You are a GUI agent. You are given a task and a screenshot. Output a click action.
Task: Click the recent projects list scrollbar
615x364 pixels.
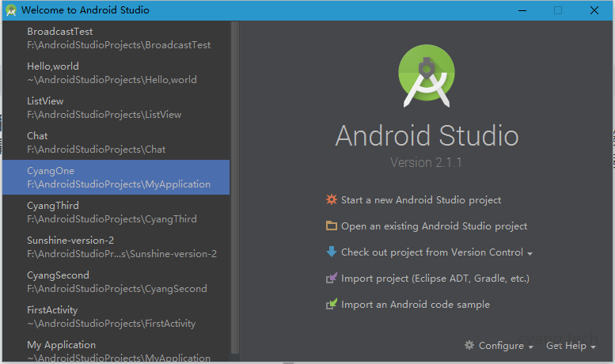[x=234, y=182]
